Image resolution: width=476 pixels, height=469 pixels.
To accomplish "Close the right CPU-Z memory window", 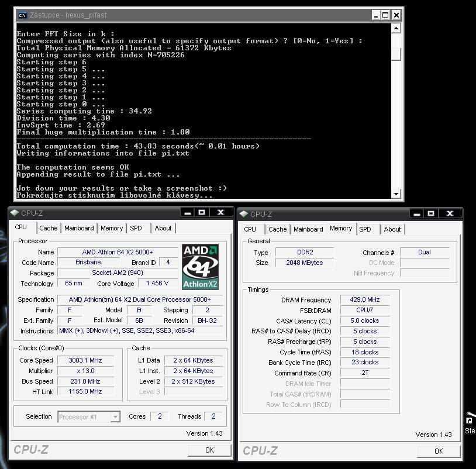I will pos(450,213).
